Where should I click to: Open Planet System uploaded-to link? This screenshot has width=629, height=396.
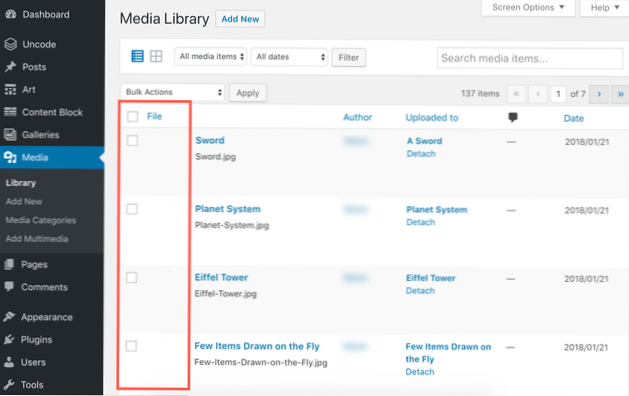pos(437,209)
